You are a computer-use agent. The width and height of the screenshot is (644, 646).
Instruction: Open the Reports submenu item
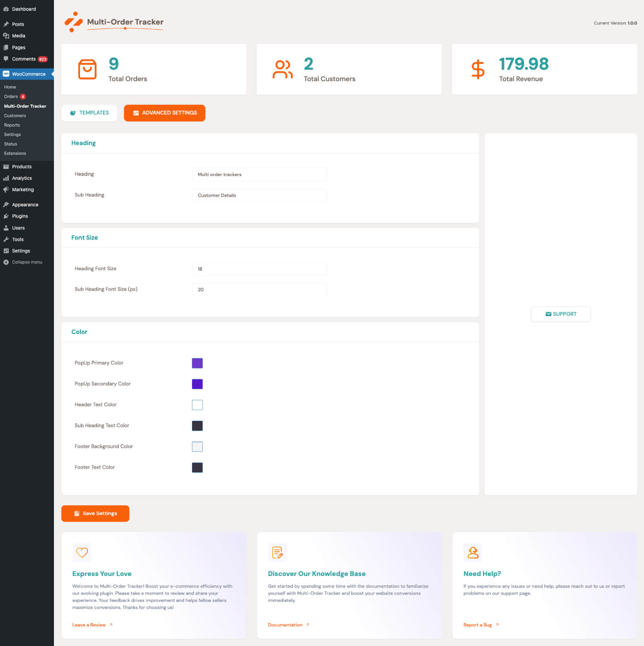(12, 125)
